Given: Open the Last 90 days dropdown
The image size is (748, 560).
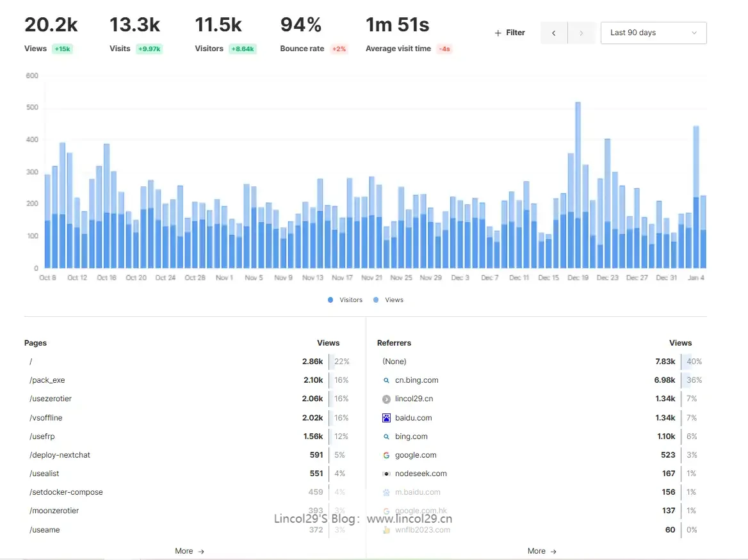Looking at the screenshot, I should click(x=653, y=33).
